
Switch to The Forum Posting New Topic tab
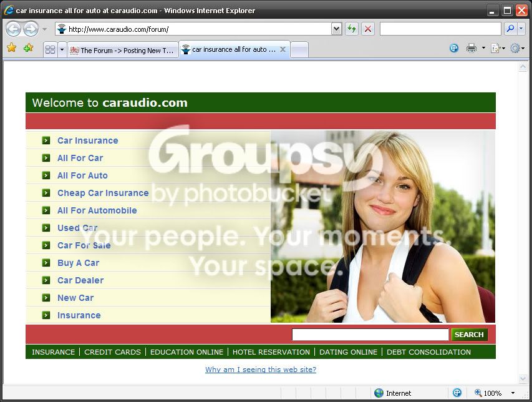[x=122, y=50]
